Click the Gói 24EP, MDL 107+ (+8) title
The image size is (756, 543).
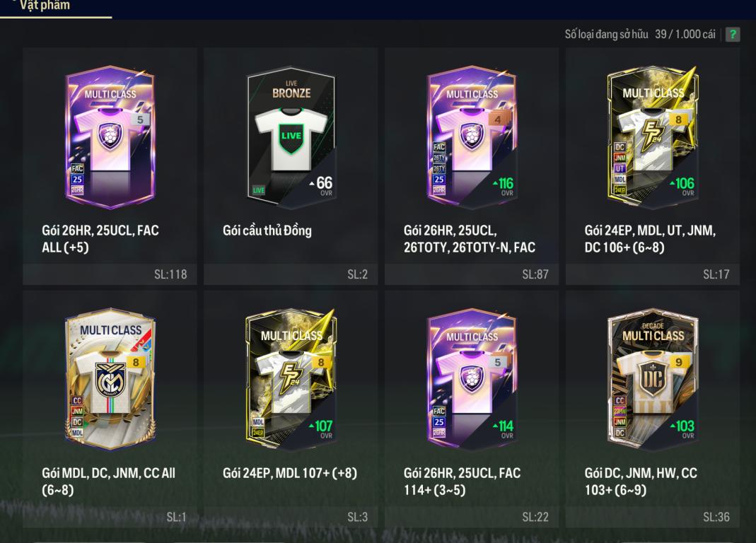coord(290,473)
